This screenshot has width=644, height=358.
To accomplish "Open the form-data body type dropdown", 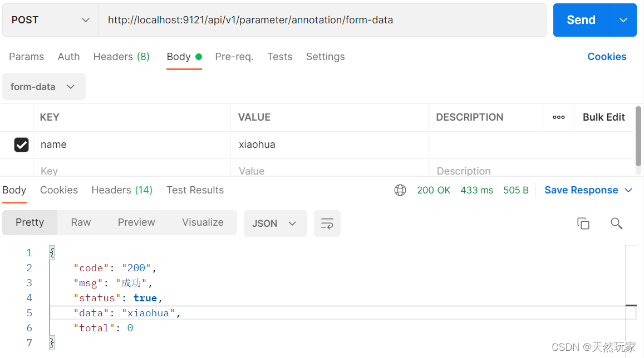I will 44,87.
